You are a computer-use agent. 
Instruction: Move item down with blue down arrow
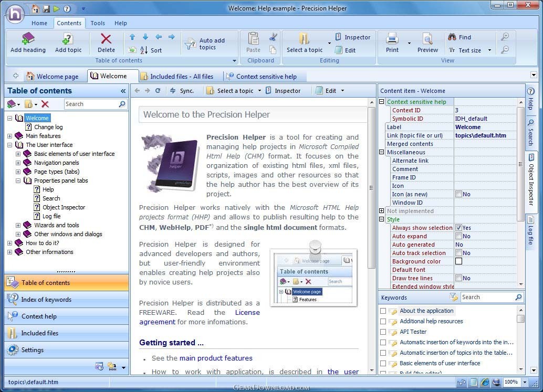click(145, 37)
